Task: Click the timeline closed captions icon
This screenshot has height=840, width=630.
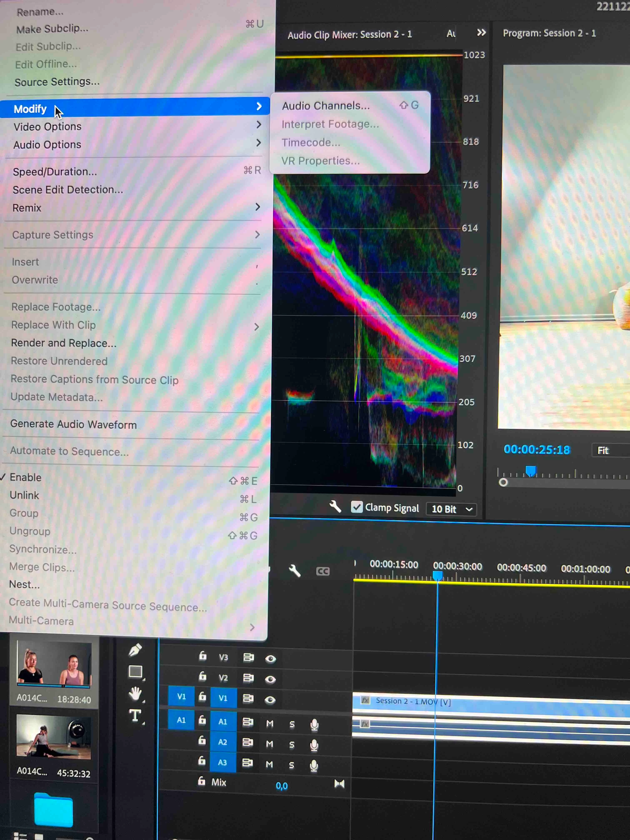Action: 323,571
